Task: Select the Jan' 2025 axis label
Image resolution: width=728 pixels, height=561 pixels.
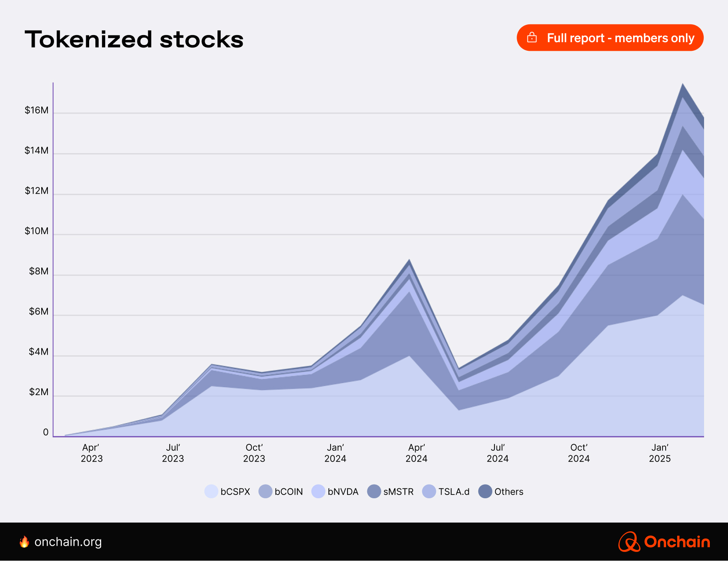Action: coord(660,453)
